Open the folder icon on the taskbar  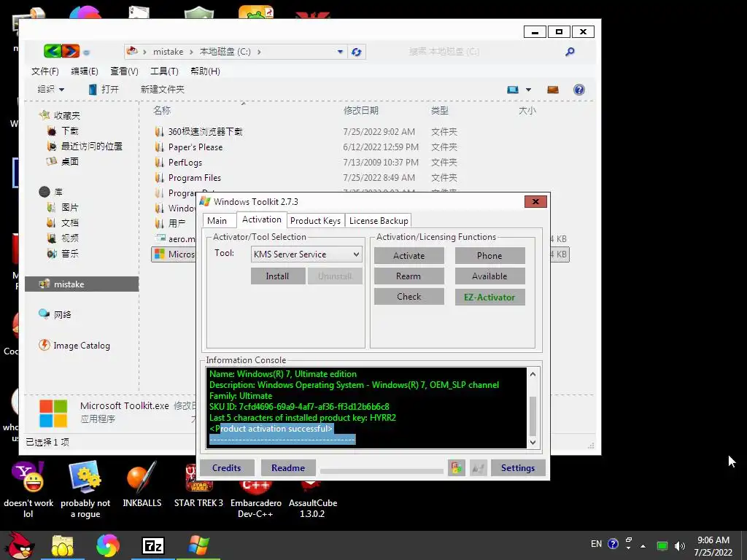[63, 545]
